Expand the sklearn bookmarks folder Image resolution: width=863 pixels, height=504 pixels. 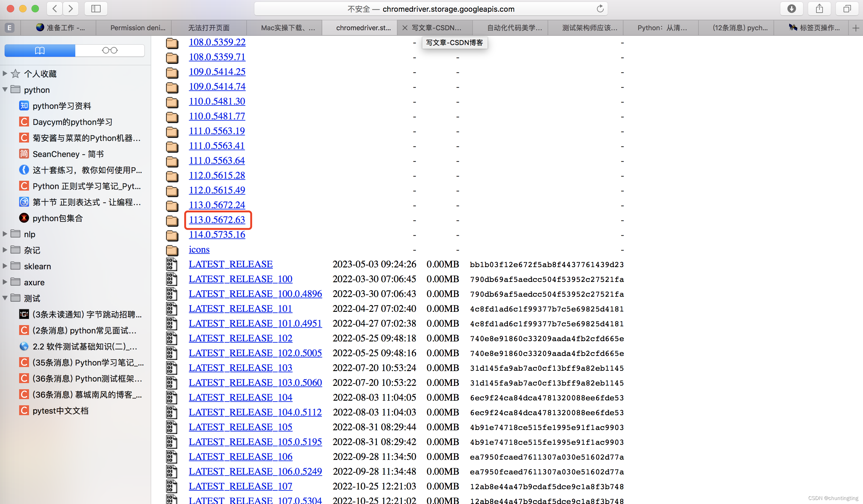tap(5, 266)
